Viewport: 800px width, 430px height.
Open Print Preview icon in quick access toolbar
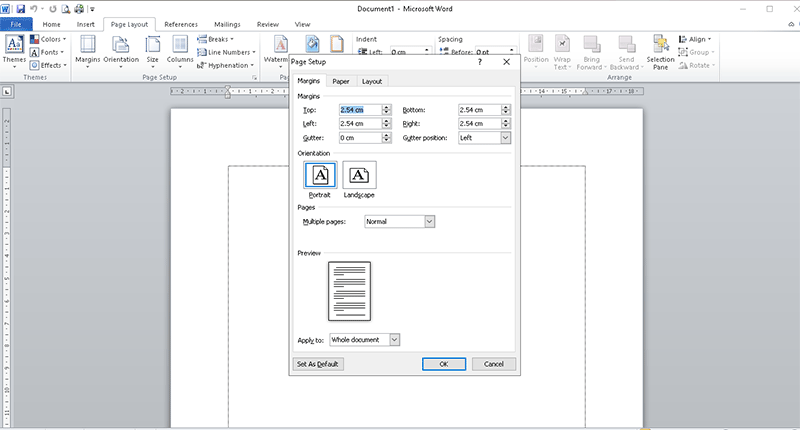66,9
